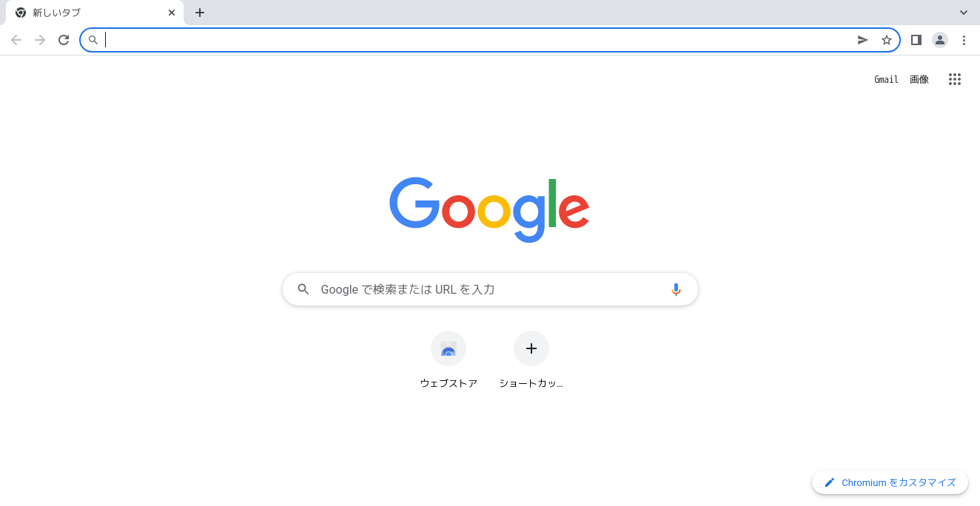980x506 pixels.
Task: Open the user profile avatar
Action: pyautogui.click(x=939, y=40)
